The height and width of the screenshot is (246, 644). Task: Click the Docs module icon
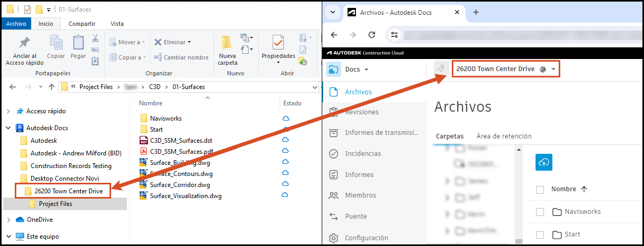[333, 69]
